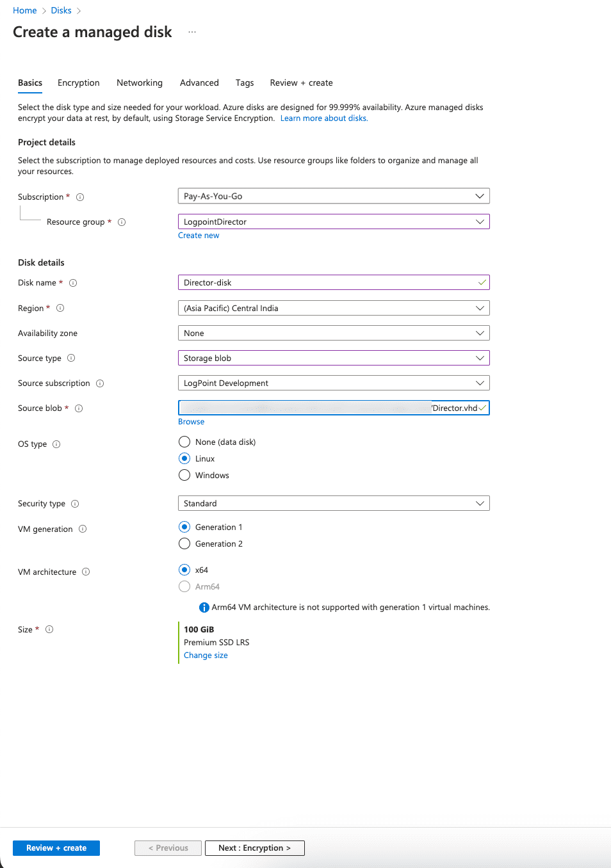The image size is (611, 868).
Task: Open the Resource group info tooltip
Action: (122, 221)
